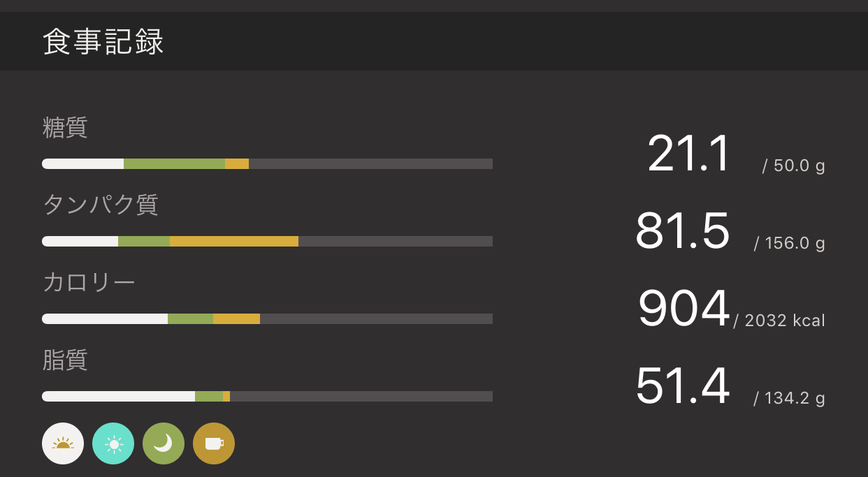Select the 904 calorie value
The height and width of the screenshot is (477, 868).
(x=683, y=309)
